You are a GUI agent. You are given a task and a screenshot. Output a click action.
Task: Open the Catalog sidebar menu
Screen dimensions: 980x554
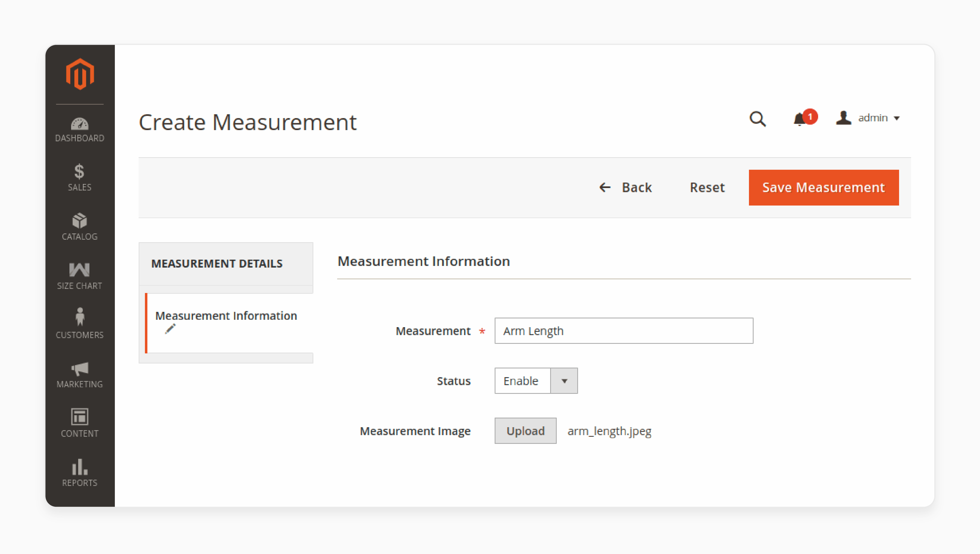click(x=80, y=227)
